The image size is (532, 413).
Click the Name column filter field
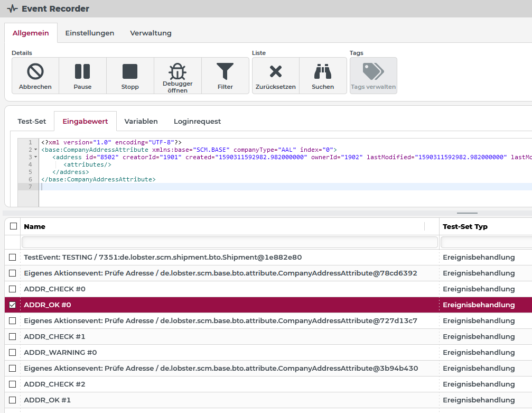tap(230, 242)
